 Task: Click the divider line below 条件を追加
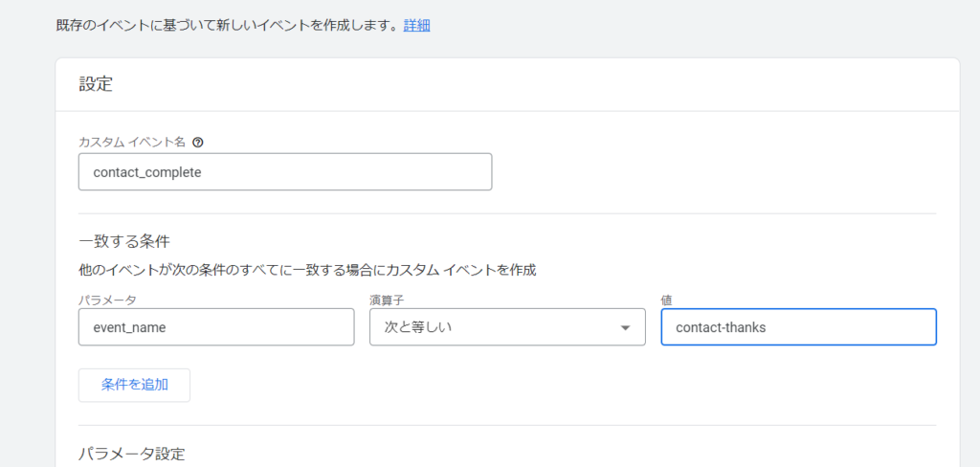(507, 425)
